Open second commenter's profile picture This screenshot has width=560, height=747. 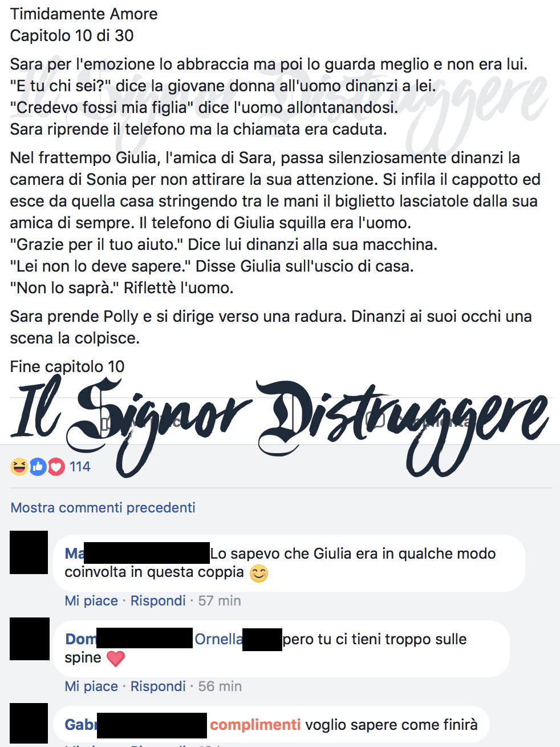click(29, 639)
